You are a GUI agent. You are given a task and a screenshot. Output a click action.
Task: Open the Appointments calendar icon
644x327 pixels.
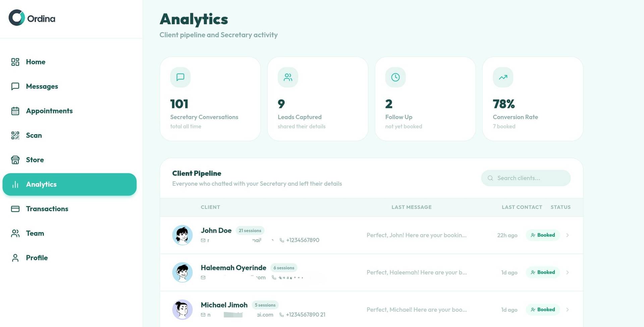(x=15, y=111)
